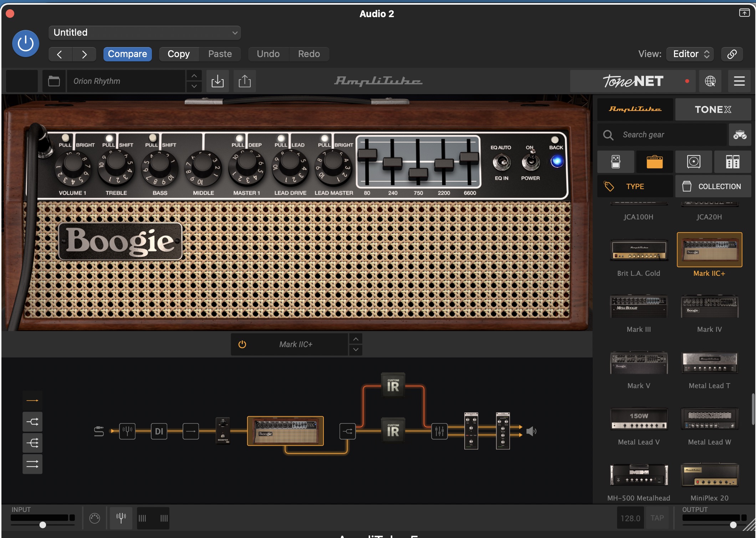Select the DI block in the chain
The image size is (756, 538).
159,431
